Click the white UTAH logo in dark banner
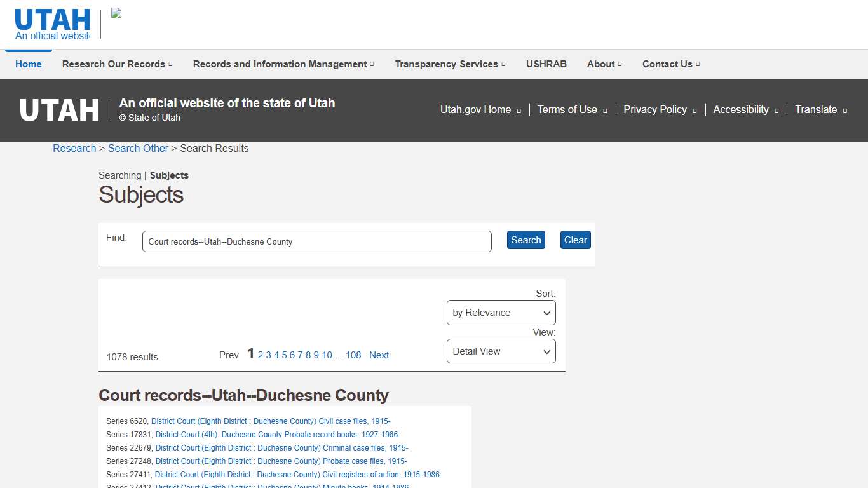 pyautogui.click(x=59, y=110)
